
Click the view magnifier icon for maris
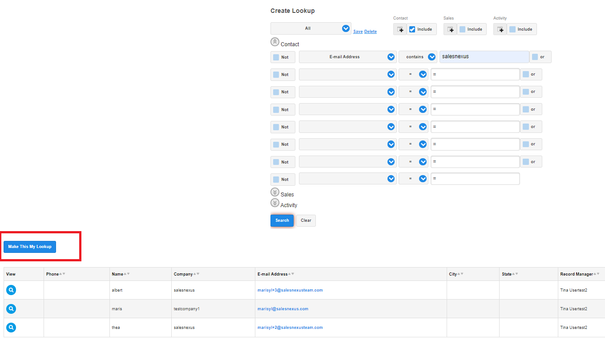pos(11,309)
